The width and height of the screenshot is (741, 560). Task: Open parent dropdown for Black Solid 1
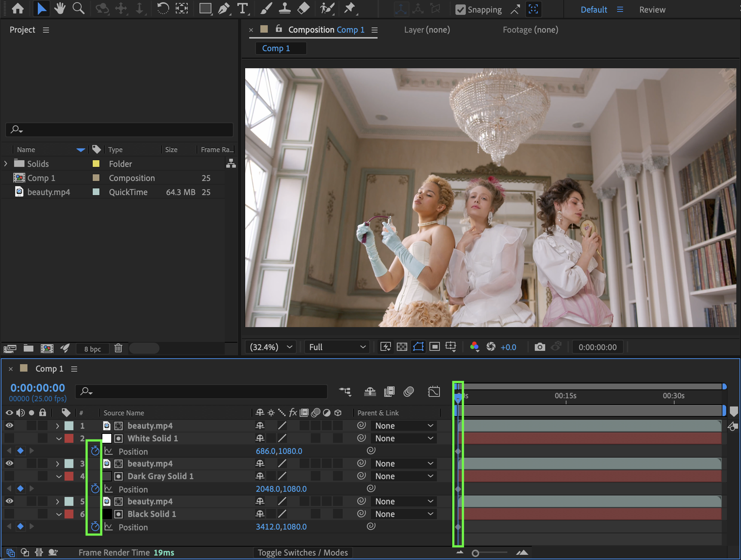point(404,514)
